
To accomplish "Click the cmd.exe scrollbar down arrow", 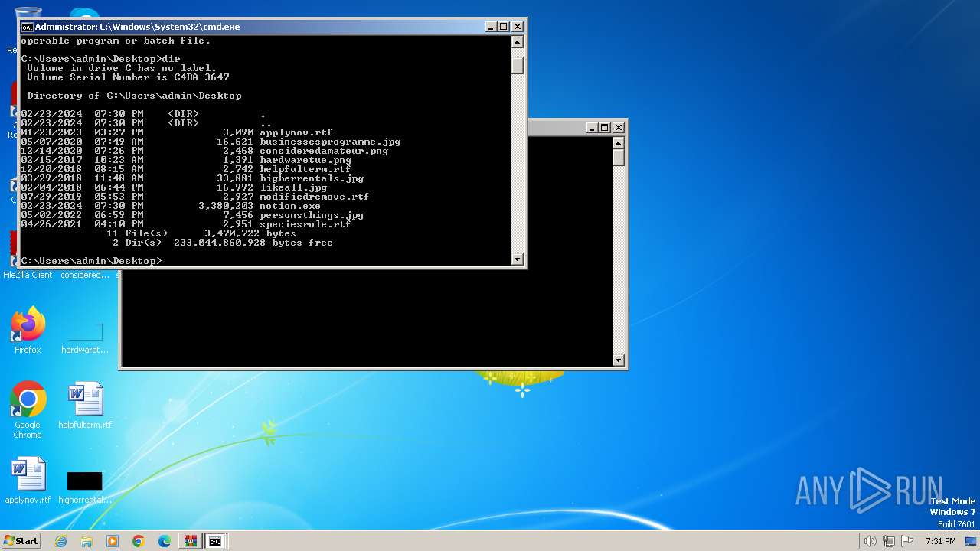I will pyautogui.click(x=518, y=259).
